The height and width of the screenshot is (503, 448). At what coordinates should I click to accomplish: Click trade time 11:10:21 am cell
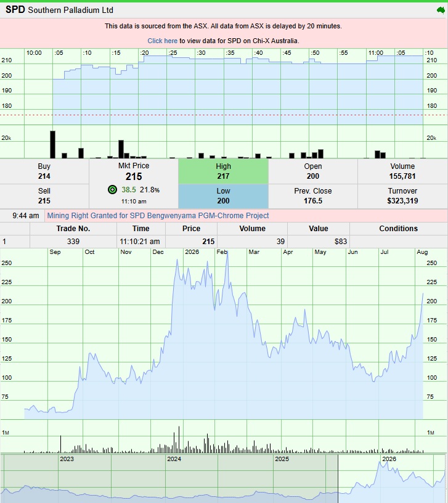click(x=141, y=242)
